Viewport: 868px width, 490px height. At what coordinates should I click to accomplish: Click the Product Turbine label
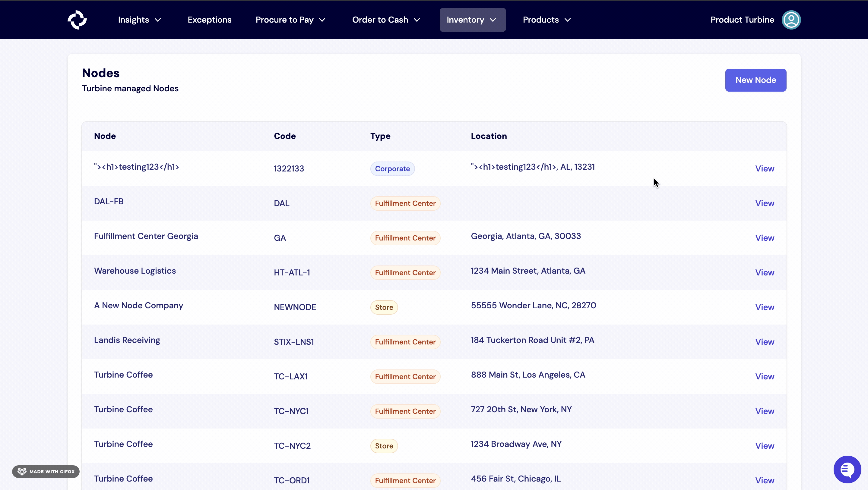click(x=742, y=20)
